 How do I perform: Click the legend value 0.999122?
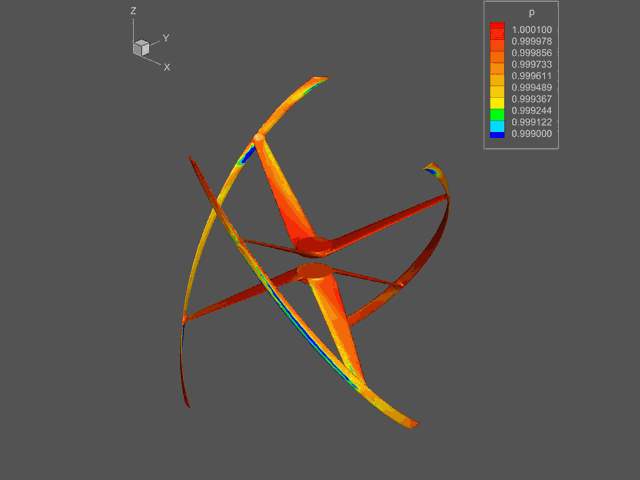point(531,122)
